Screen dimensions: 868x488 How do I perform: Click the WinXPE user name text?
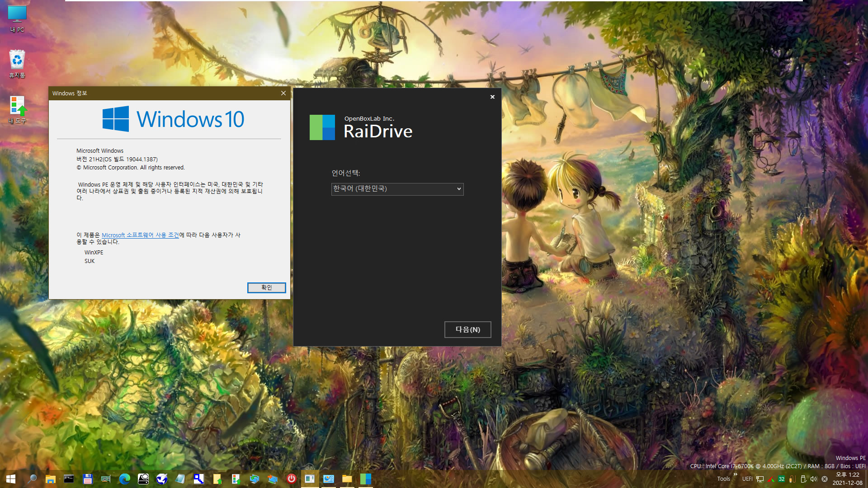pos(94,252)
